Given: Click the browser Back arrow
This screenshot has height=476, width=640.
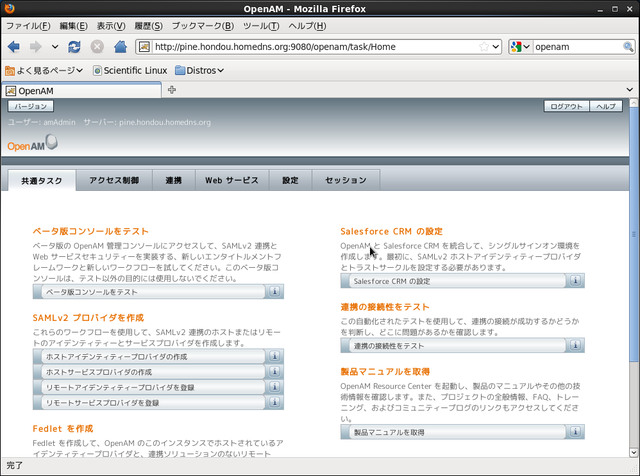Looking at the screenshot, I should coord(13,47).
